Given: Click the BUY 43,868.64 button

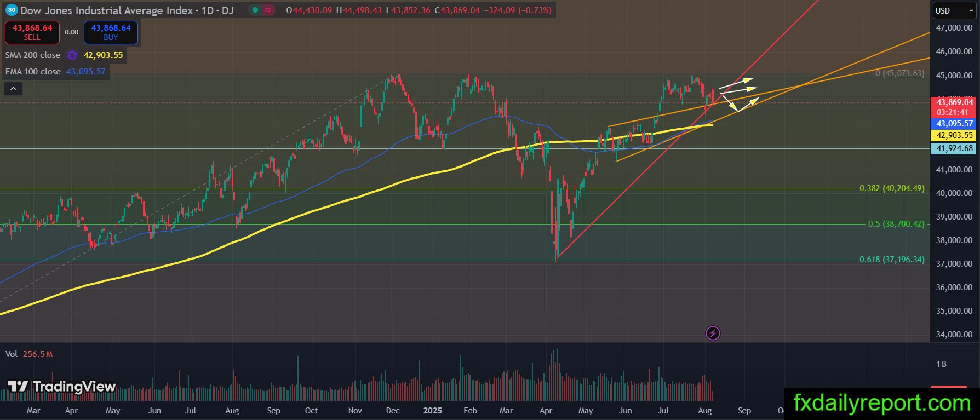Looking at the screenshot, I should 111,32.
